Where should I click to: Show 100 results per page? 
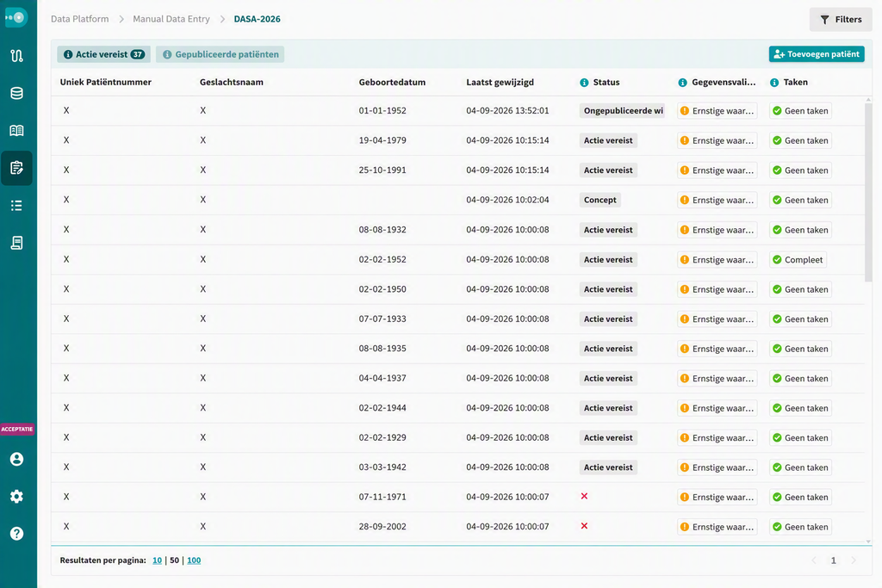coord(194,560)
